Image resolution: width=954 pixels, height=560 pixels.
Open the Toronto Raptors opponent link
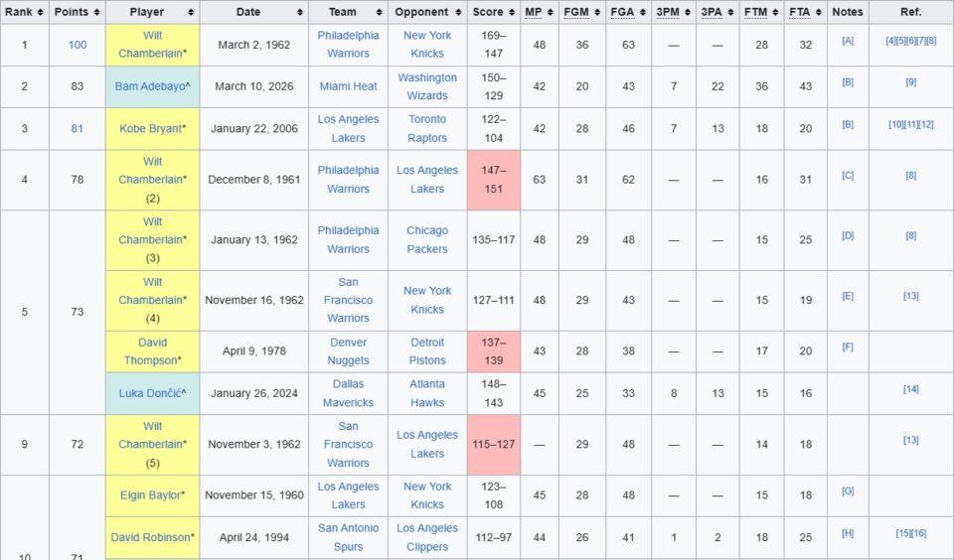click(x=427, y=129)
